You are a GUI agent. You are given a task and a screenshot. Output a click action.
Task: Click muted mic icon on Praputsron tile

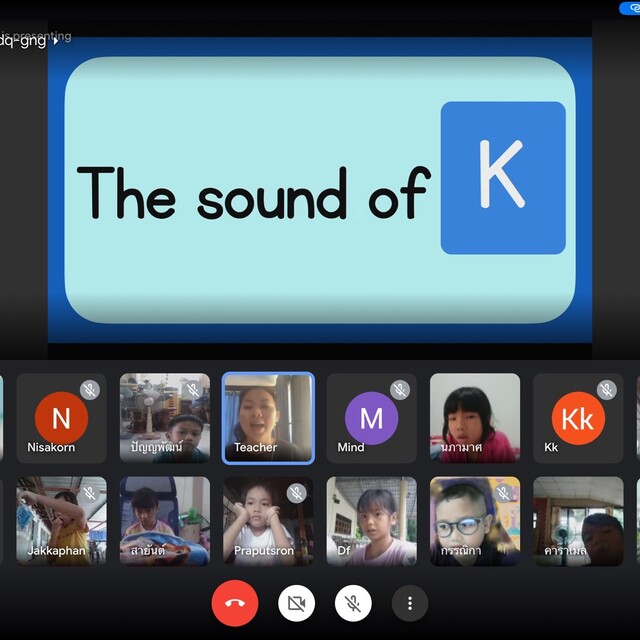point(296,493)
